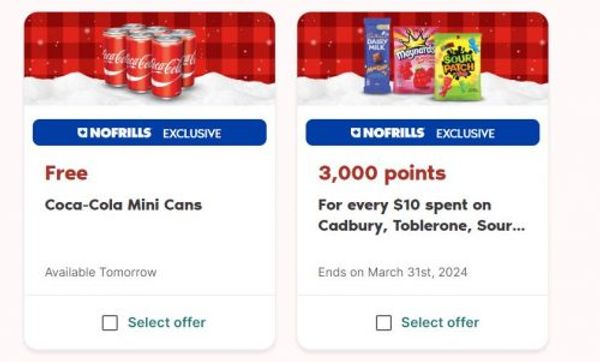Check the 3,000 points offer checkbox
The image size is (600, 362).
383,323
